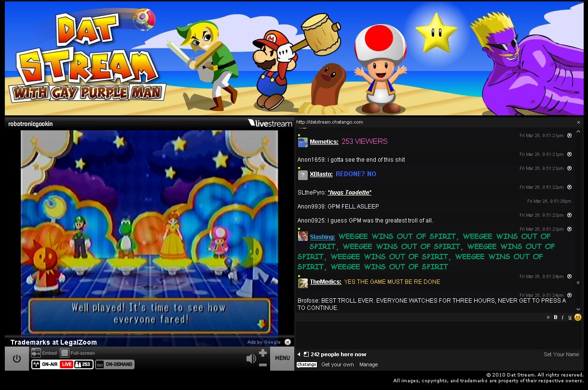Click the 253 viewers count badge
The image size is (588, 390).
(83, 364)
